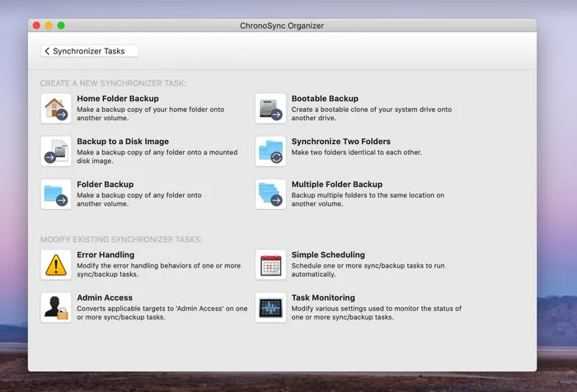Click the Admin Access user lock icon
The image size is (577, 392).
[x=56, y=308]
